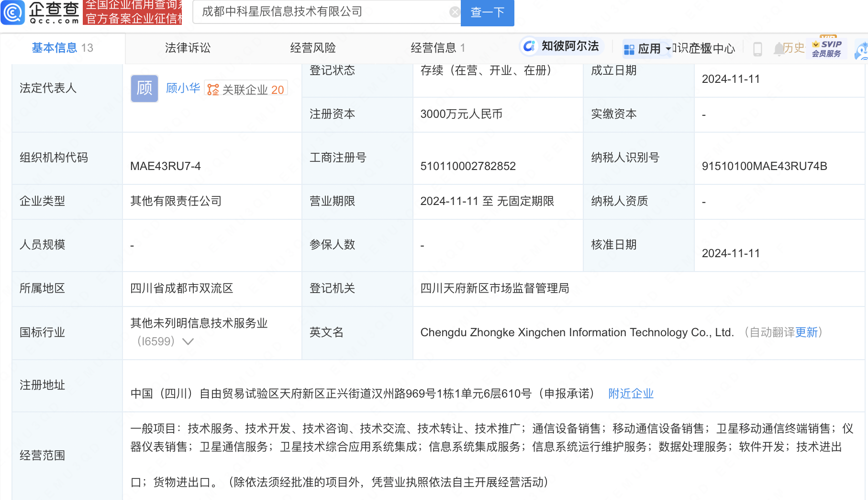Open the 法律诉讼 tab
868x500 pixels.
pos(188,48)
